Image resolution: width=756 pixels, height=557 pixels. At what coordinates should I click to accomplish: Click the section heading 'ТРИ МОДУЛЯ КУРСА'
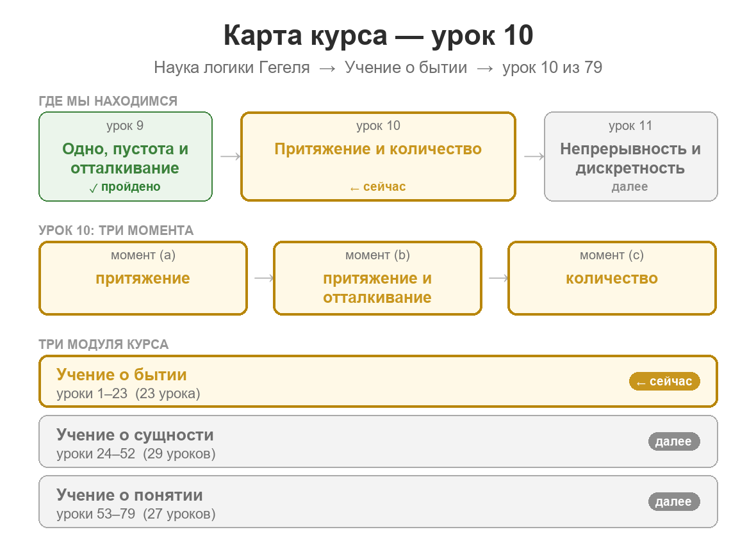104,344
